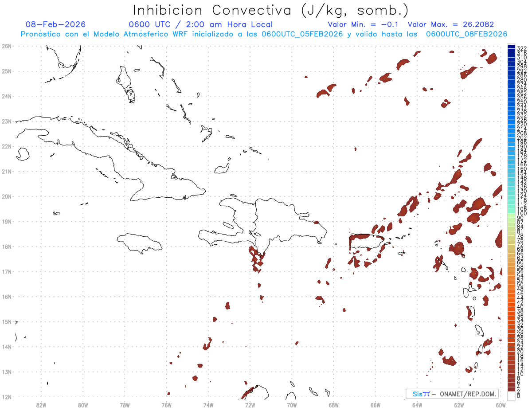Viewport: 532px width, 411px height.
Task: Click the 'Valor Max. = 26.2082' readout
Action: tap(450, 24)
